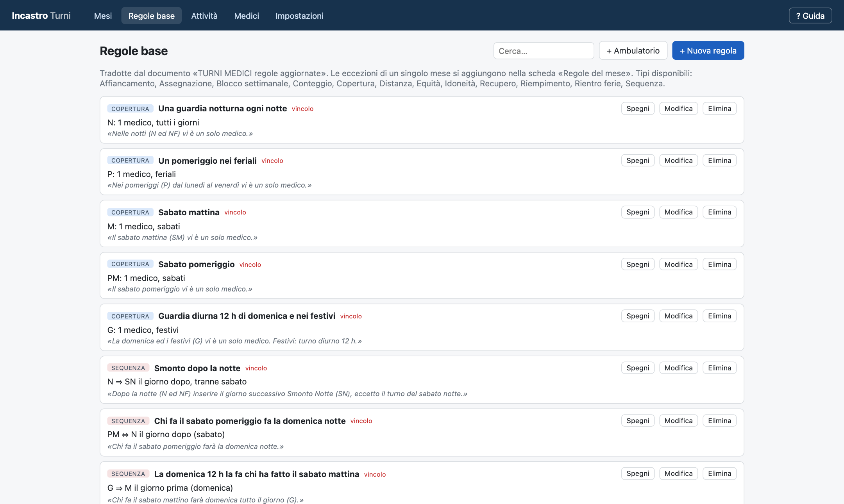Click the vincolo label beside 'Sabato pomeriggio'
844x504 pixels.
pyautogui.click(x=250, y=265)
